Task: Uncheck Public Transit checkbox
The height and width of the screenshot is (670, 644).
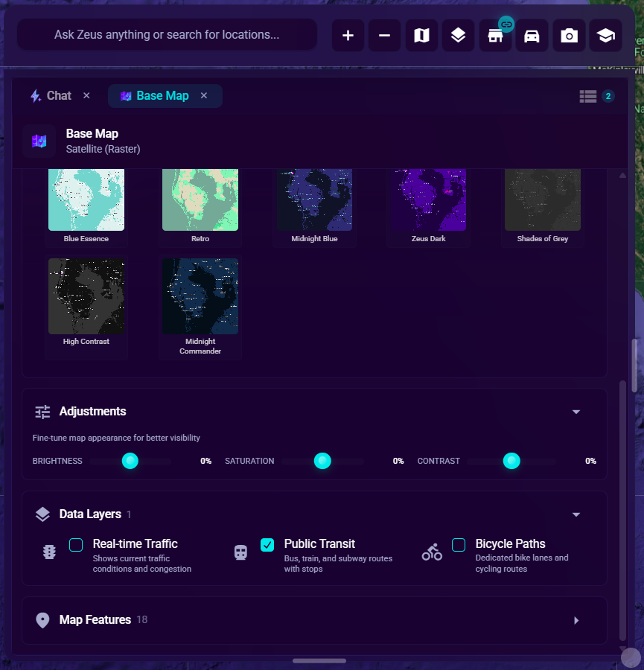Action: coord(267,545)
